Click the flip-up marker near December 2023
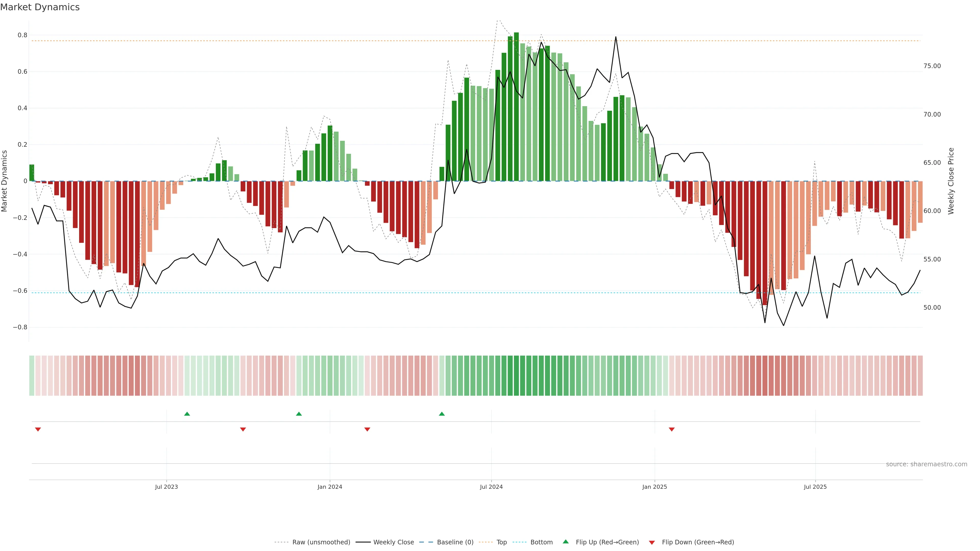Viewport: 980px width, 551px height. [299, 414]
